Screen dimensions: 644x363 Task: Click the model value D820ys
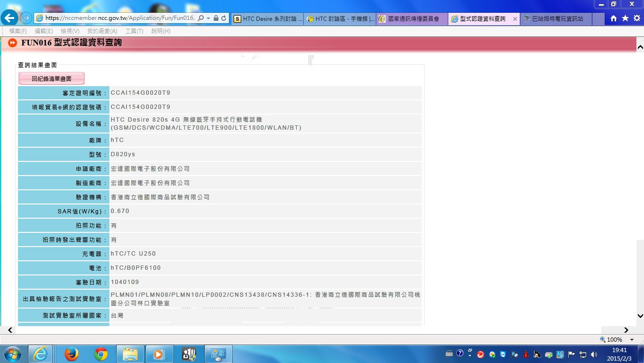click(123, 154)
